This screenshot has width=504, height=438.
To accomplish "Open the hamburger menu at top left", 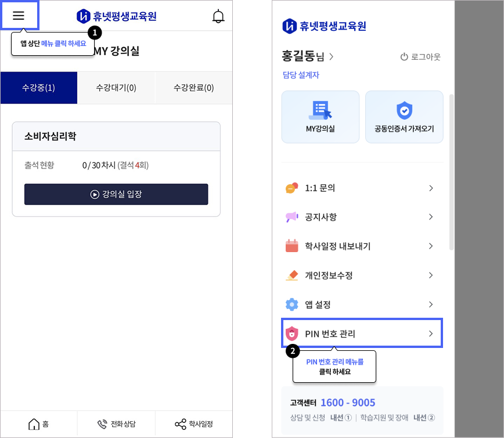I will click(19, 16).
